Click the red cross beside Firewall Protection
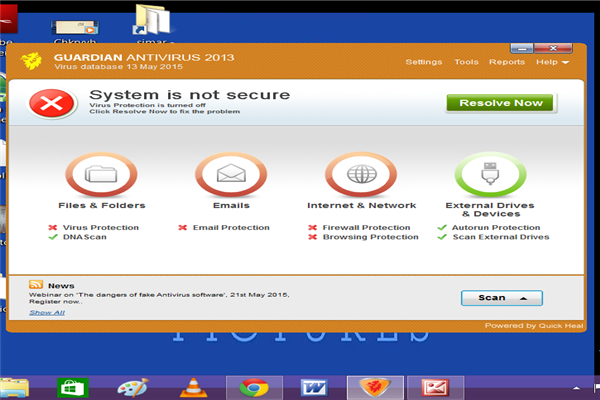600x400 pixels. pos(313,227)
